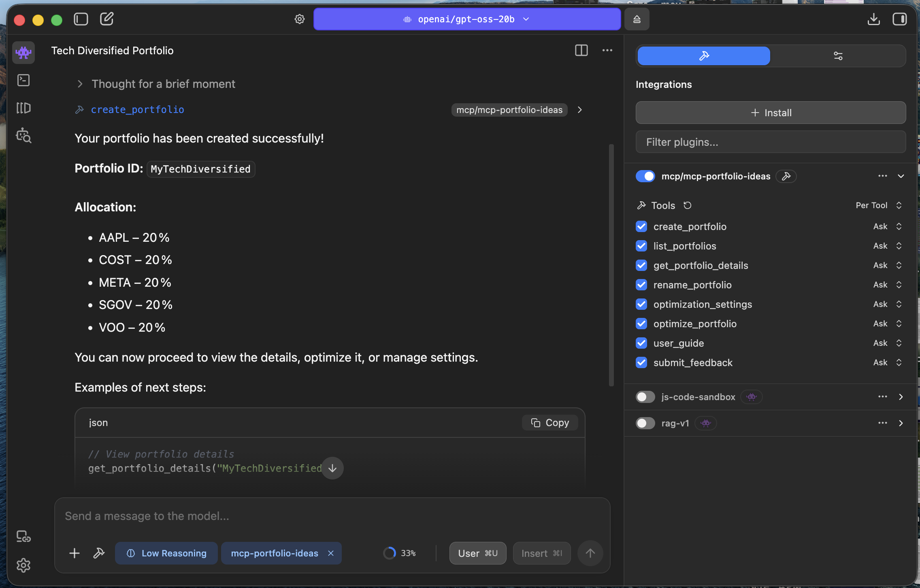This screenshot has height=588, width=920.
Task: Click the Install integration button
Action: (771, 113)
